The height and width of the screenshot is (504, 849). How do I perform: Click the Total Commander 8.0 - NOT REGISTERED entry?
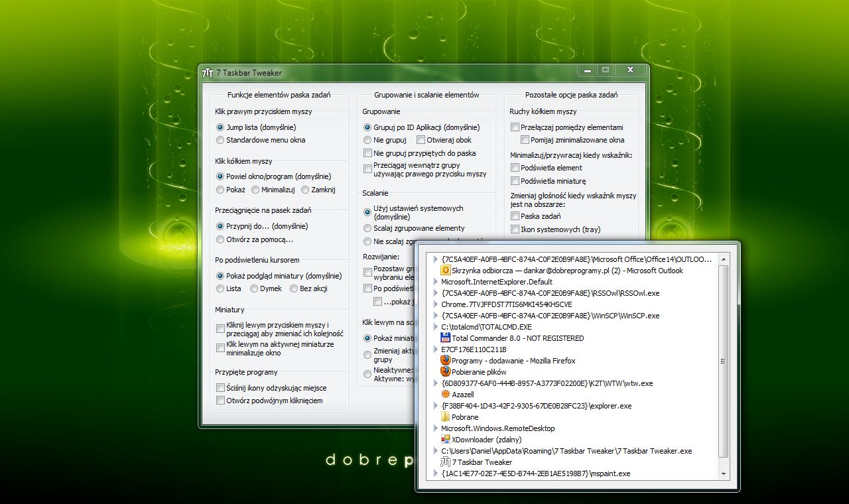tap(518, 338)
